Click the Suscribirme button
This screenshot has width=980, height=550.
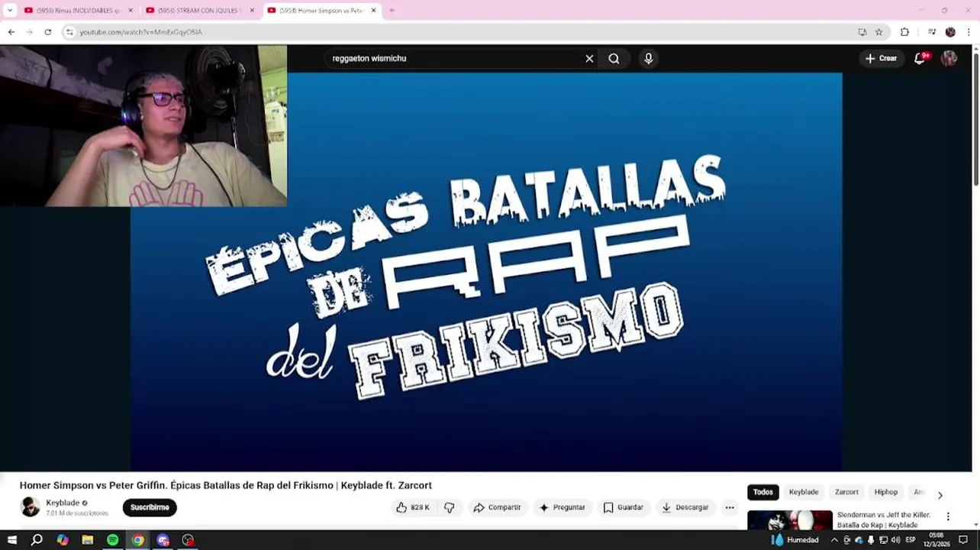click(150, 507)
